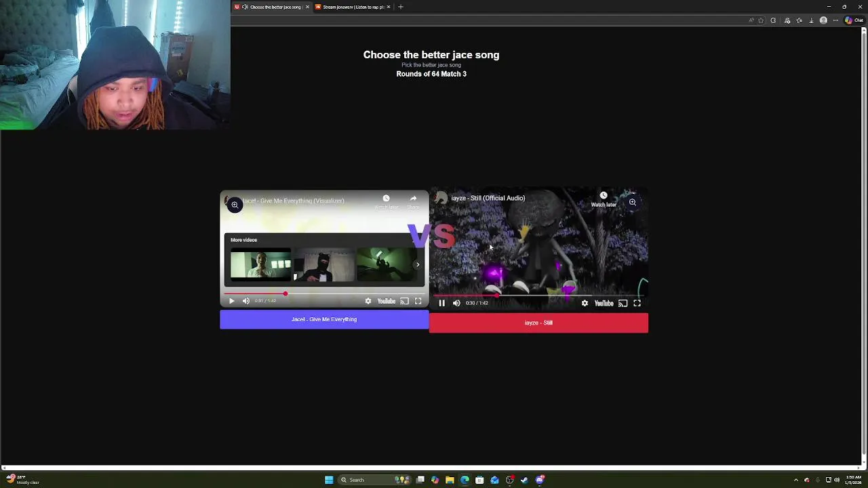Screen dimensions: 868x488
Task: Share the Give Me Everything video
Action: point(413,201)
